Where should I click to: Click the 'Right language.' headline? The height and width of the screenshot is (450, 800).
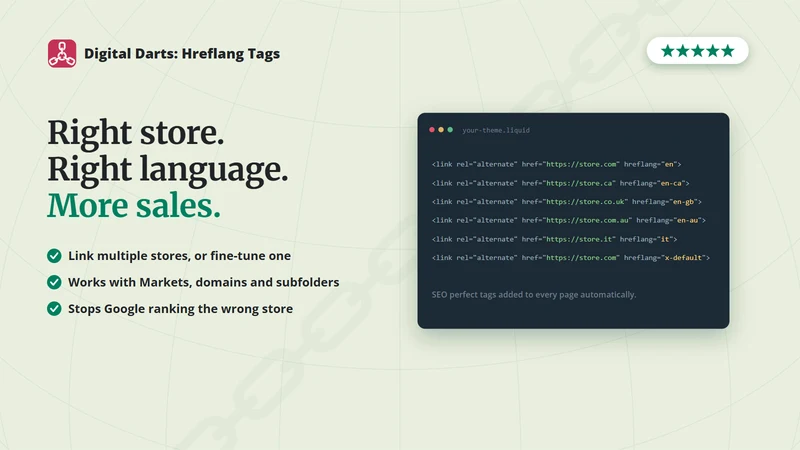tap(168, 170)
